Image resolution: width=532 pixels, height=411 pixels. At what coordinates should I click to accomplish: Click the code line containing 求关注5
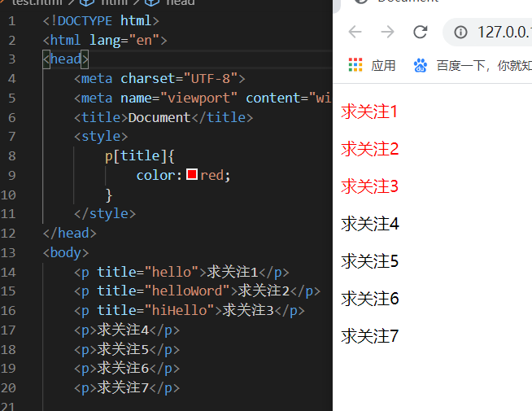(127, 349)
